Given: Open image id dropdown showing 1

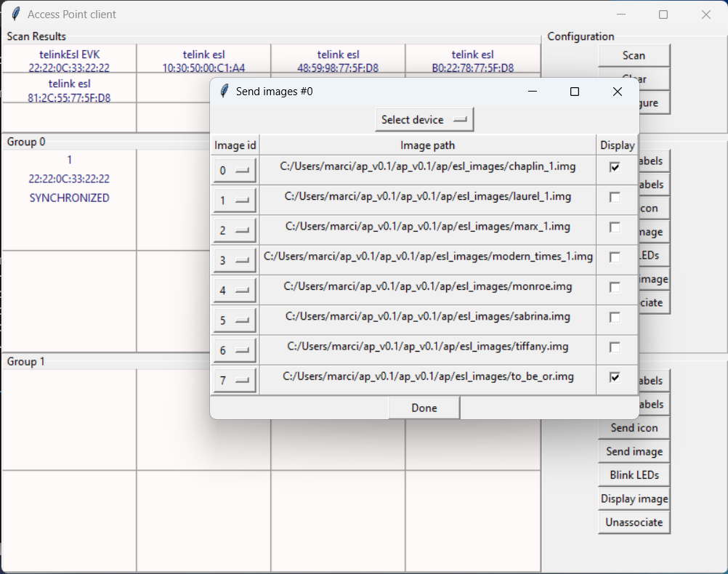Looking at the screenshot, I should pos(235,200).
